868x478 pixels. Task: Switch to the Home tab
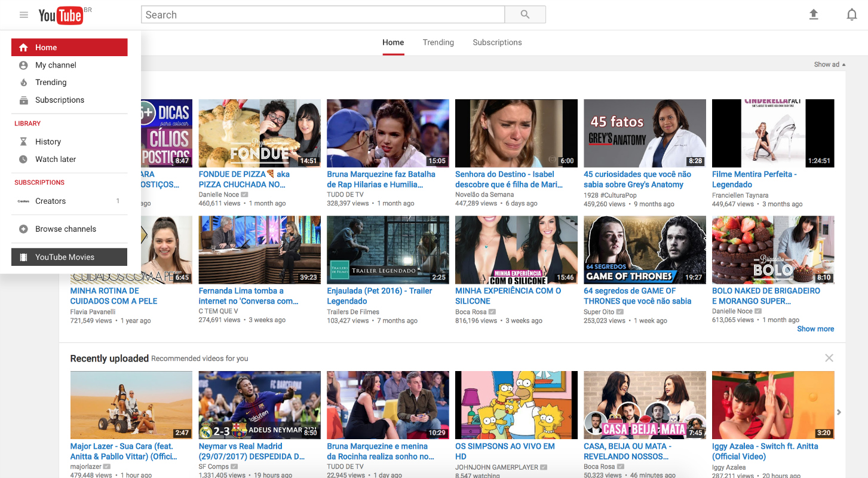(x=393, y=42)
